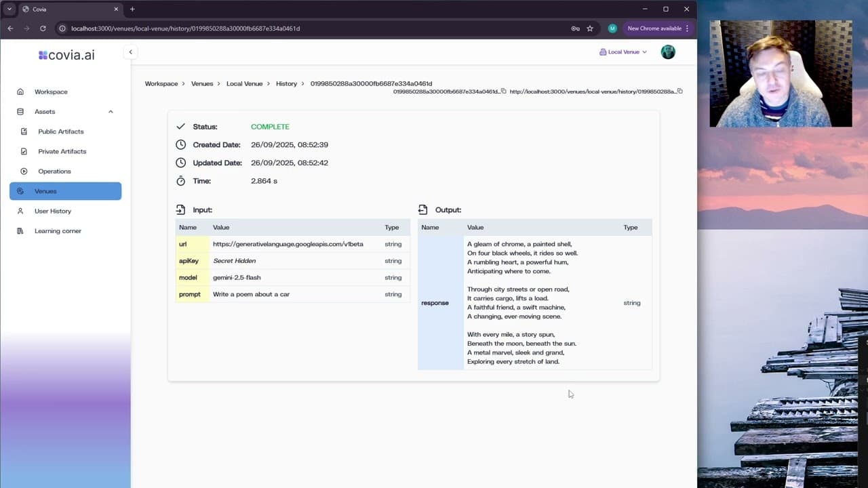
Task: Collapse the sidebar with the chevron button
Action: pos(130,52)
